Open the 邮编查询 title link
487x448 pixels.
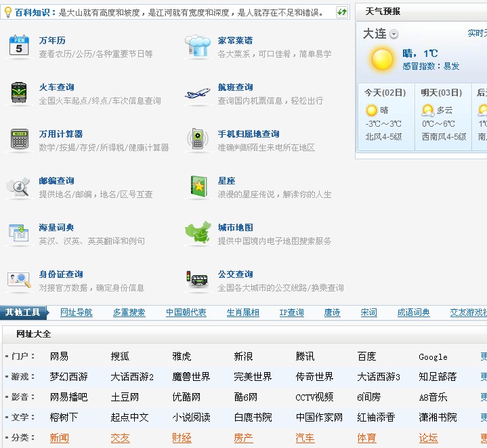point(56,180)
